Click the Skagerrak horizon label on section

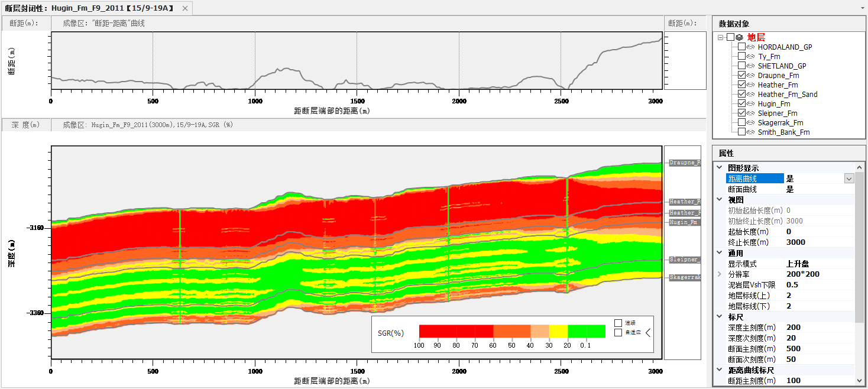[685, 277]
